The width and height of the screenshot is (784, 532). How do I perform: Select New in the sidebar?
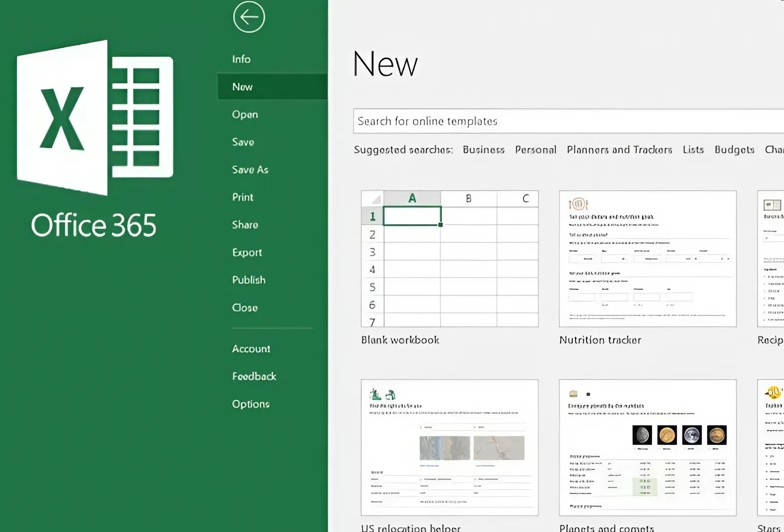tap(272, 86)
